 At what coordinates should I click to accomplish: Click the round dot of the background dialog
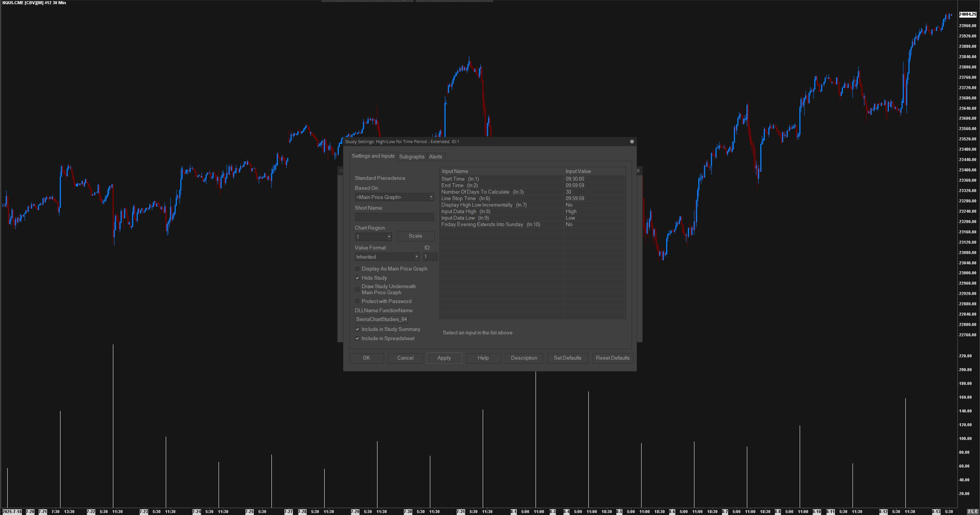(638, 171)
